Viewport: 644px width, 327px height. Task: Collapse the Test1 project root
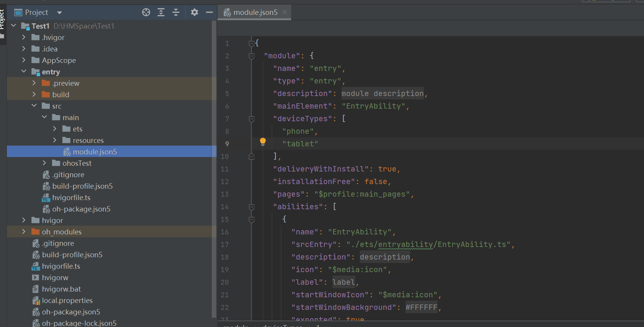coord(14,26)
